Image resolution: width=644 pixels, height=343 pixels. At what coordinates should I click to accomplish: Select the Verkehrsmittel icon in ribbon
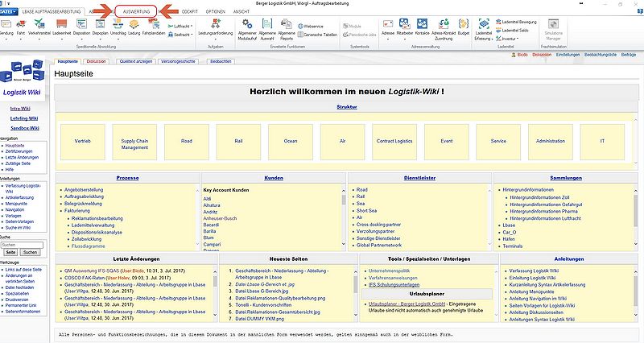39,25
